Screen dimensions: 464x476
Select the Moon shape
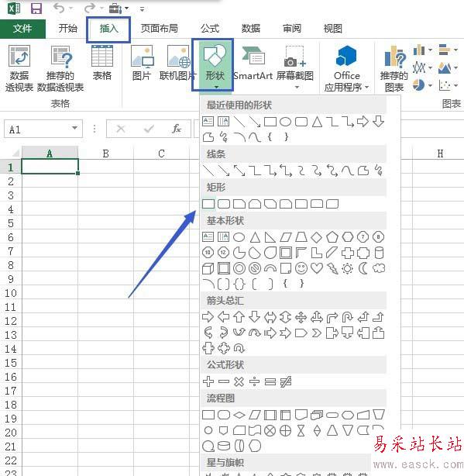tap(363, 268)
